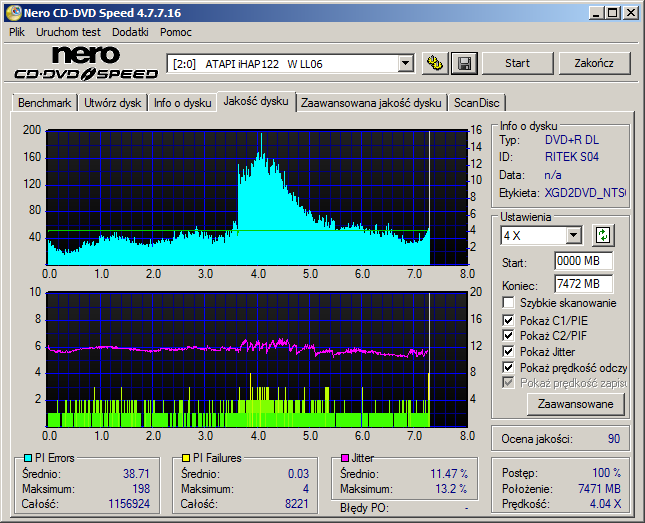Open Zaawansowana jakość dysku tab
The width and height of the screenshot is (645, 523).
(371, 103)
